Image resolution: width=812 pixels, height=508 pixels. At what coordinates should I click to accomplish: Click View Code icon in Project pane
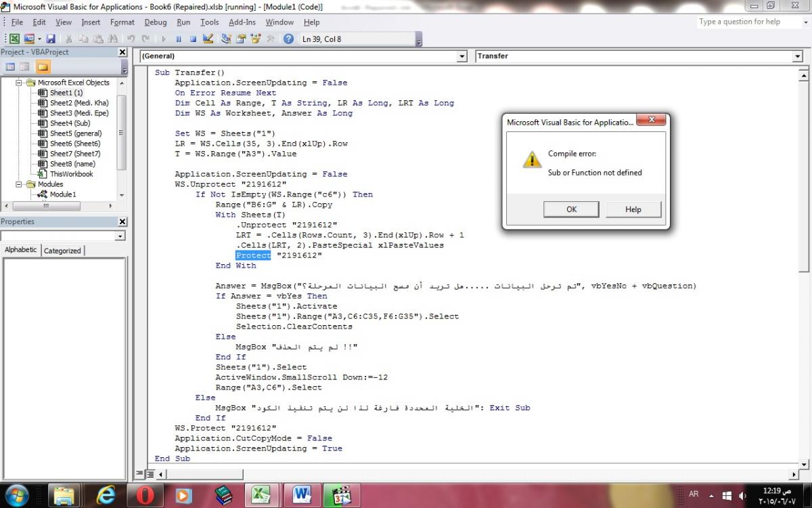pos(10,66)
